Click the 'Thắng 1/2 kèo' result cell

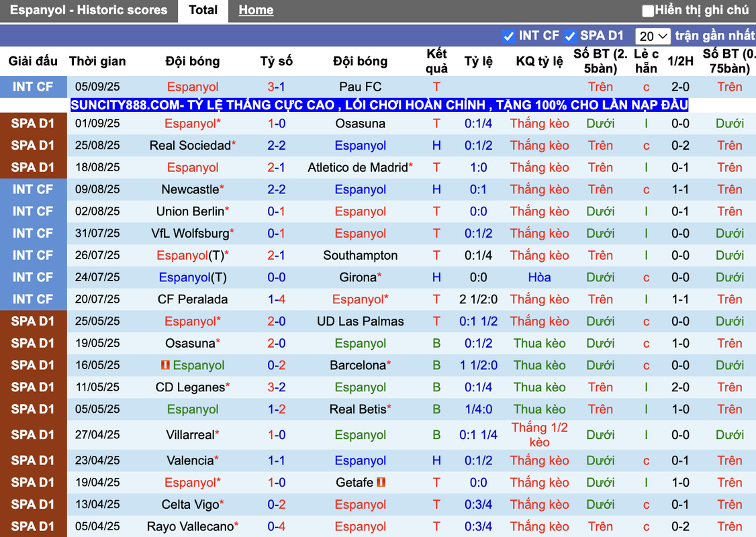click(539, 435)
